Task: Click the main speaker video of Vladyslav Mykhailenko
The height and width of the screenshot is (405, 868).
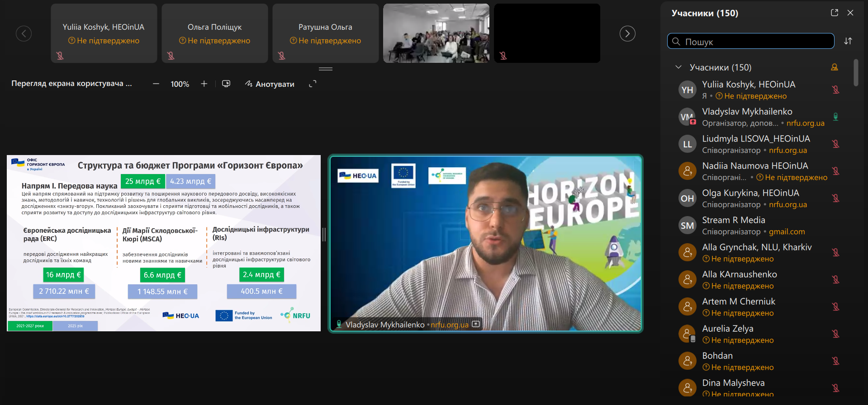Action: (x=485, y=243)
